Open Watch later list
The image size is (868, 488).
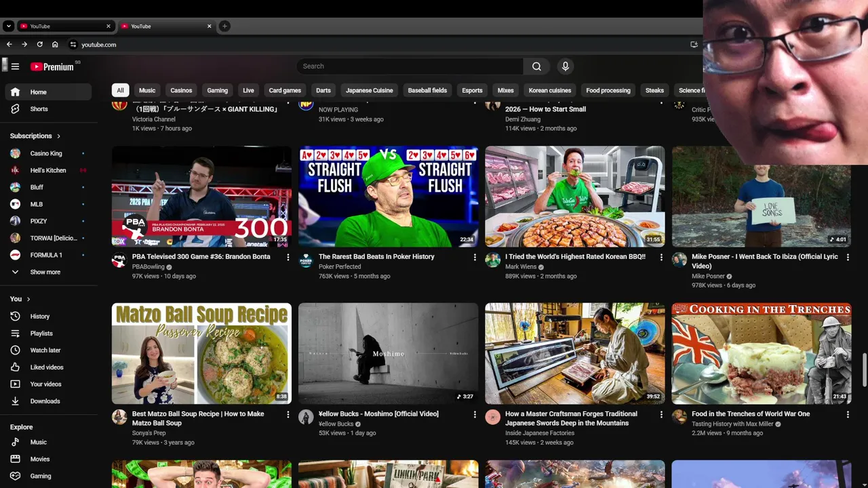point(48,350)
